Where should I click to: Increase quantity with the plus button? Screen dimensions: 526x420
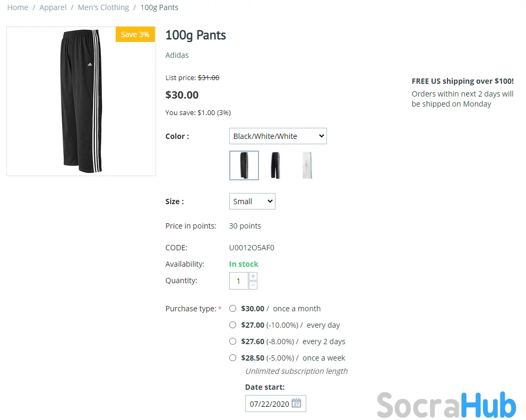coord(253,276)
